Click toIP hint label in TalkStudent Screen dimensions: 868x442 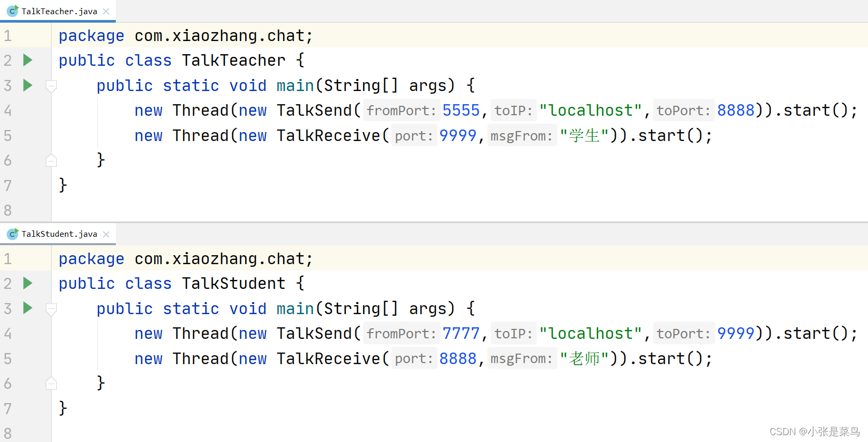point(513,334)
